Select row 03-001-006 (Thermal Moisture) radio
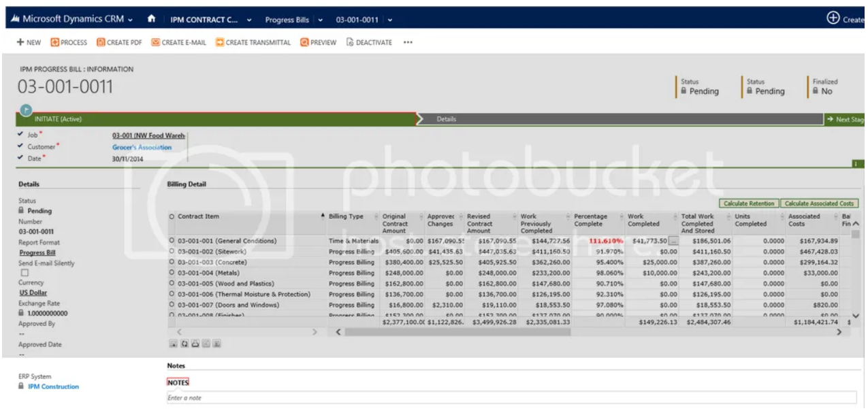 172,294
